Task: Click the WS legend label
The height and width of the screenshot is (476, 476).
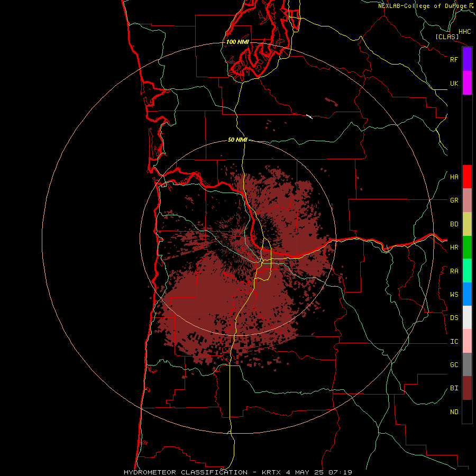Action: 454,295
